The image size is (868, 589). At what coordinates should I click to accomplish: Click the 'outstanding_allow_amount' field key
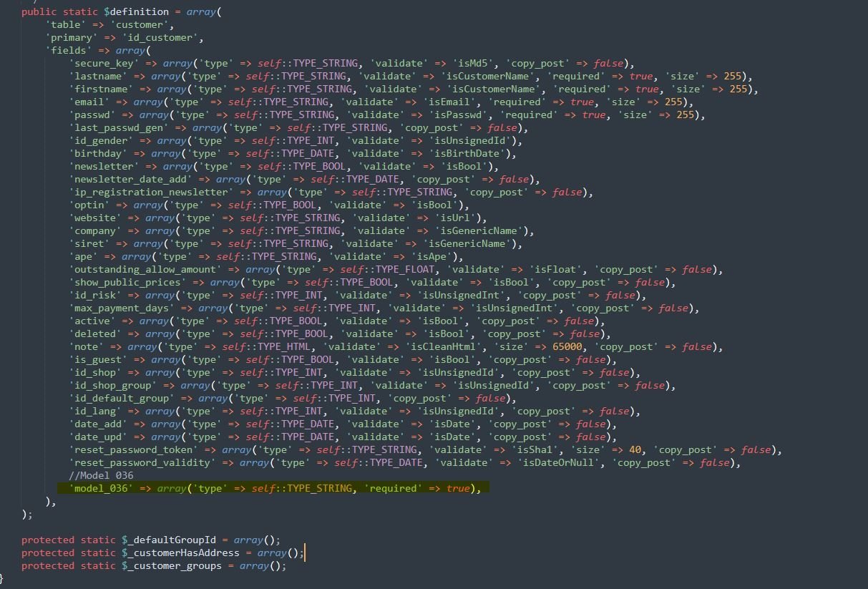145,269
